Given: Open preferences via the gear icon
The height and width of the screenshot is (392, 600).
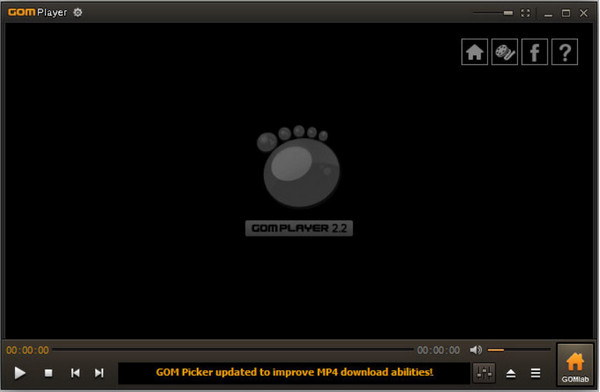Looking at the screenshot, I should click(x=78, y=13).
